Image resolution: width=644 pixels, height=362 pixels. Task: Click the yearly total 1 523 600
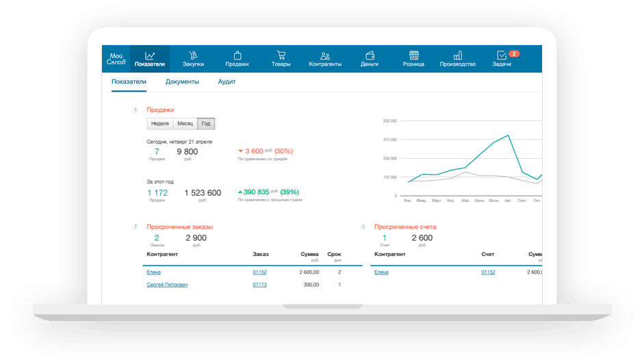coord(203,193)
